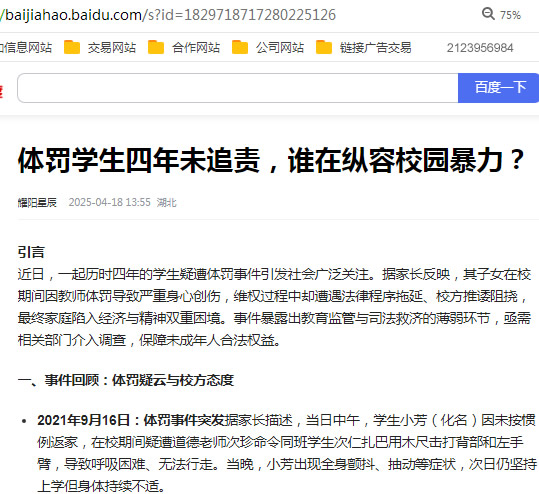The width and height of the screenshot is (539, 494).
Task: Open the 2123956984 bookmark
Action: 480,48
